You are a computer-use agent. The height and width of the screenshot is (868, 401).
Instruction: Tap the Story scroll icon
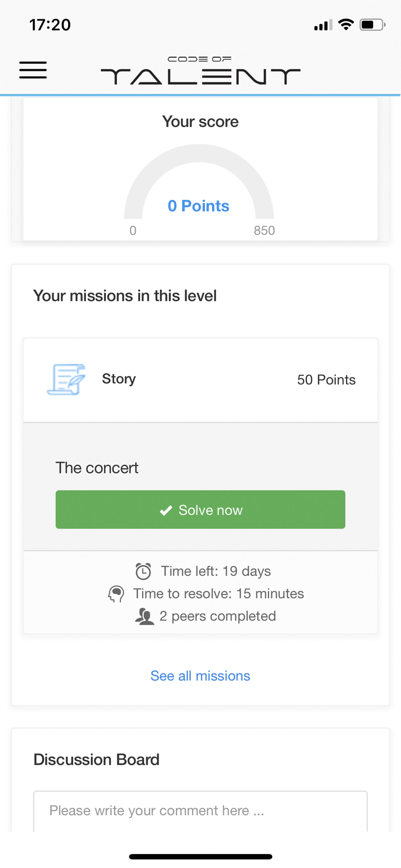click(66, 380)
